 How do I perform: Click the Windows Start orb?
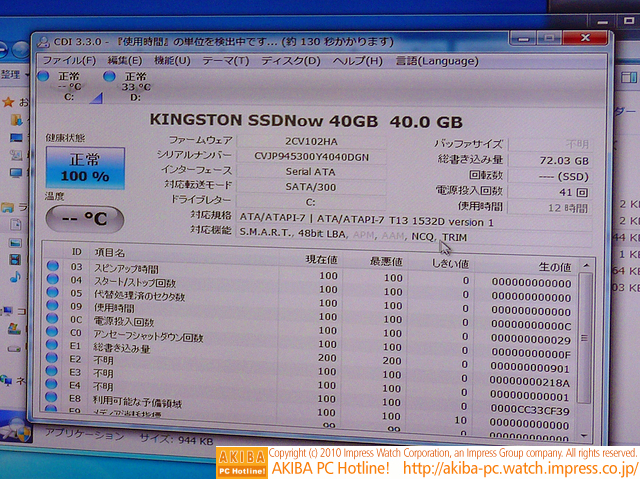(x=16, y=429)
